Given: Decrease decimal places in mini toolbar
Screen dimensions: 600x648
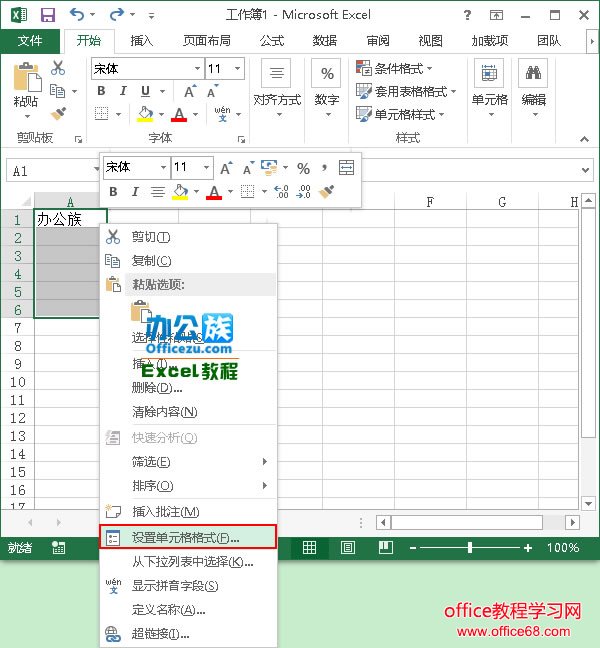Looking at the screenshot, I should (303, 192).
